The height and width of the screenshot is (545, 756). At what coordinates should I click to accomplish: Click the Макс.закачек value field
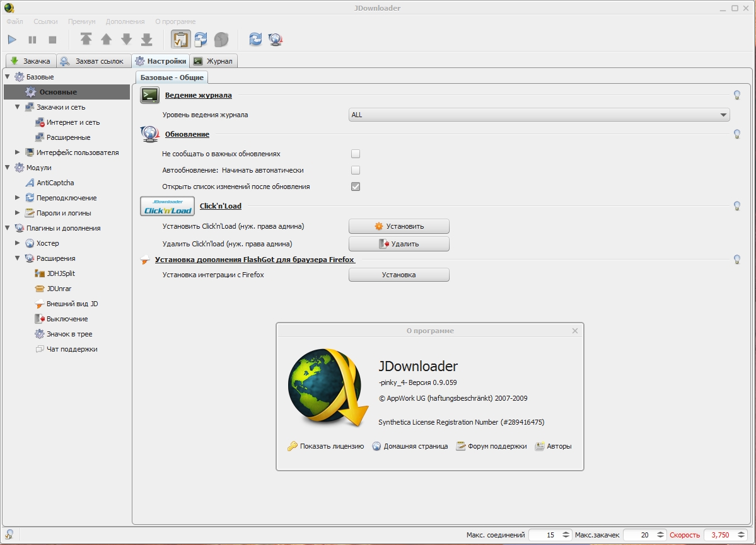(639, 535)
